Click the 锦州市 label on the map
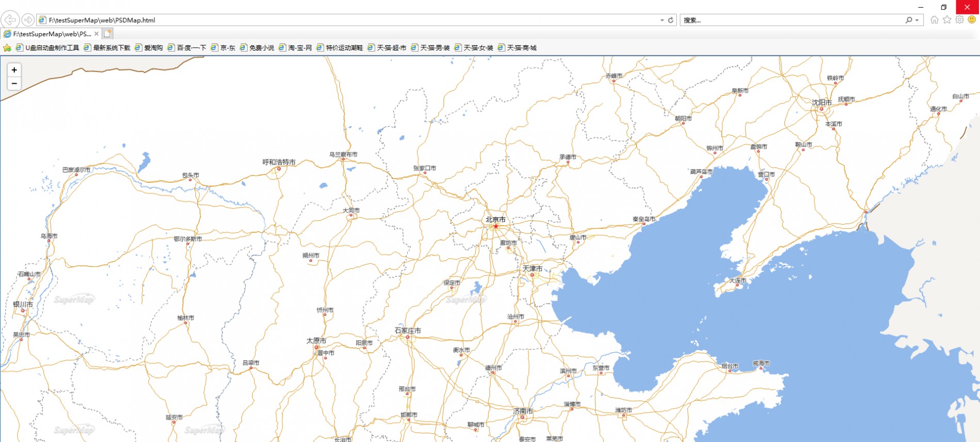Screen dimensions: 980x442 (715, 148)
